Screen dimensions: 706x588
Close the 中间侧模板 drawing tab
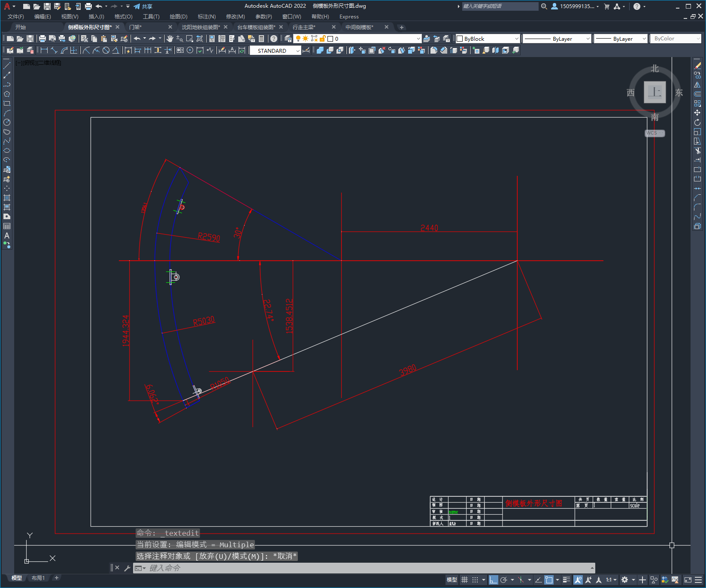point(387,27)
